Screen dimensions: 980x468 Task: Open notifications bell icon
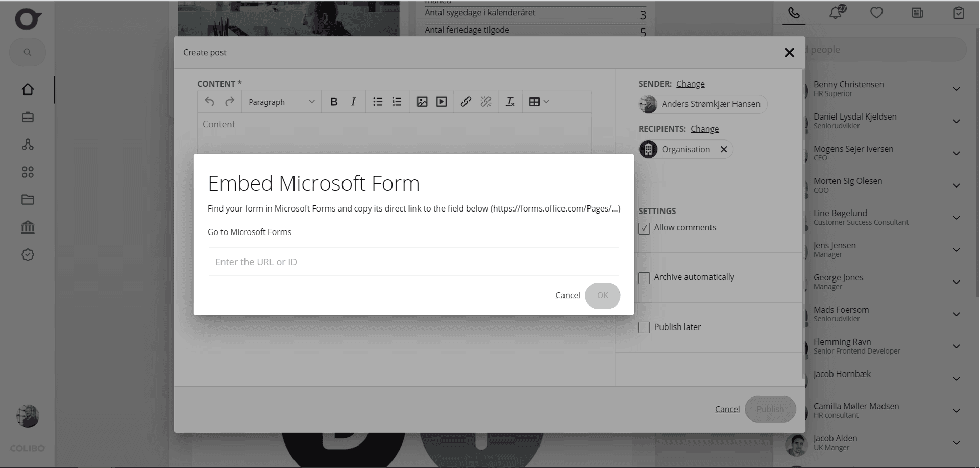(x=836, y=13)
